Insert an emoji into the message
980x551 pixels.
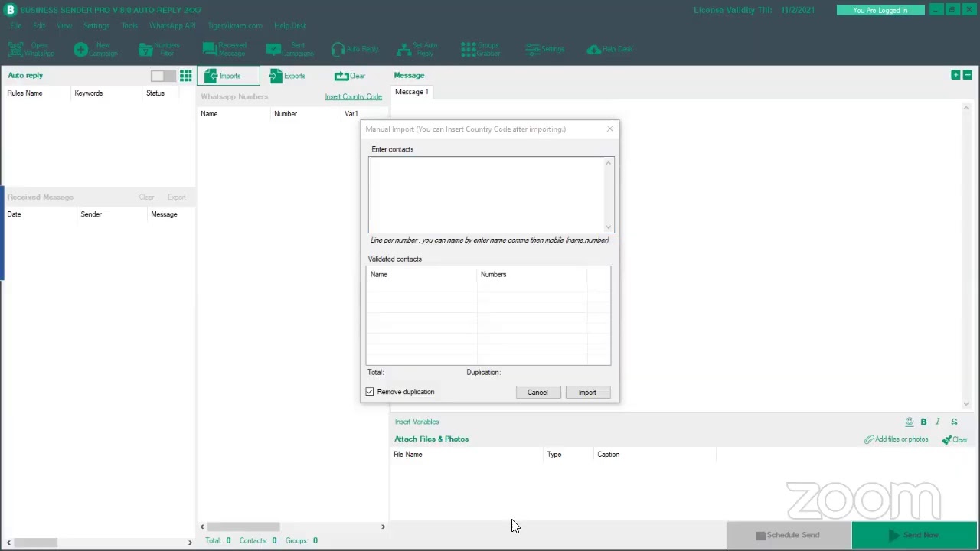point(910,422)
